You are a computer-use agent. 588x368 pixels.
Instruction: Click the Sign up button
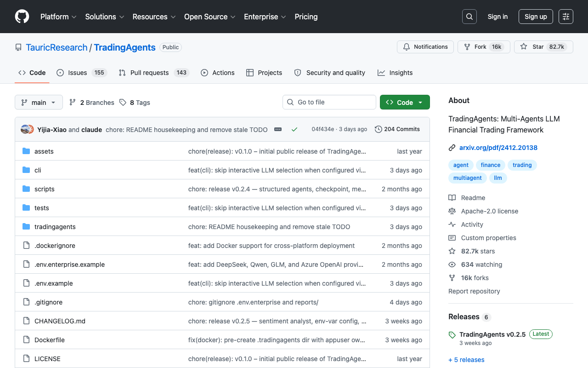(x=536, y=17)
